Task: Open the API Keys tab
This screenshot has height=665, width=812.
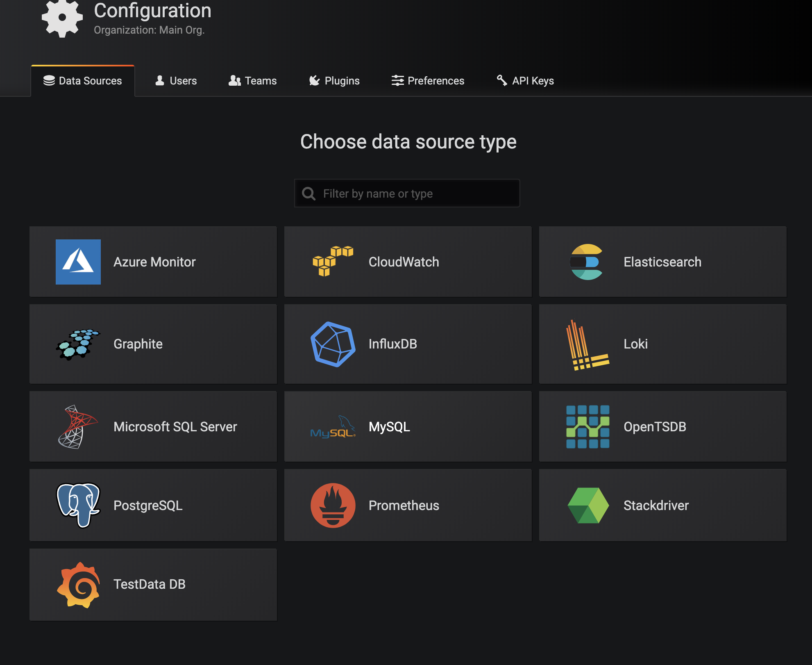Action: point(525,81)
